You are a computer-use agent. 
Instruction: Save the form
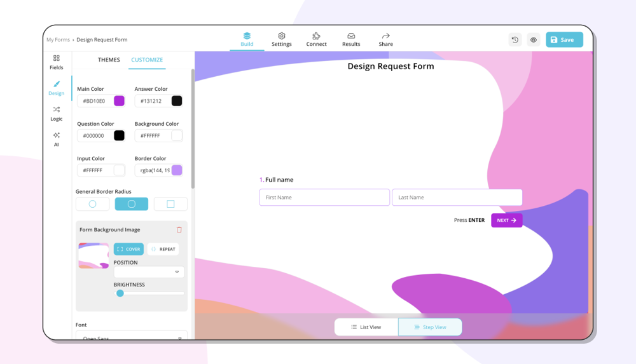click(564, 40)
